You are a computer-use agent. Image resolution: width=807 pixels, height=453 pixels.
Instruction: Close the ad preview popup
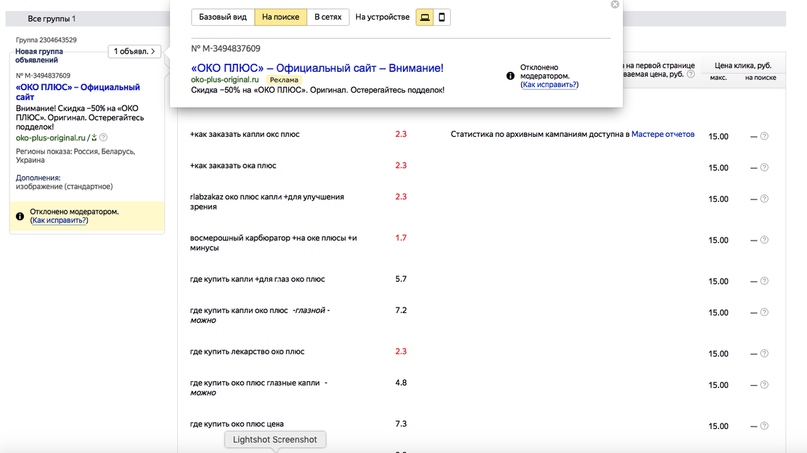615,4
